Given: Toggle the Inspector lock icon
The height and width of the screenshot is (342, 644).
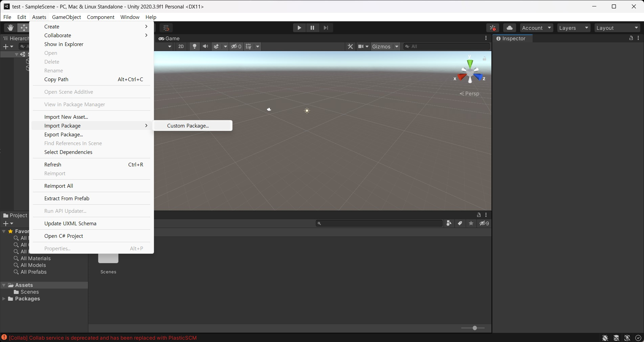Looking at the screenshot, I should point(631,38).
